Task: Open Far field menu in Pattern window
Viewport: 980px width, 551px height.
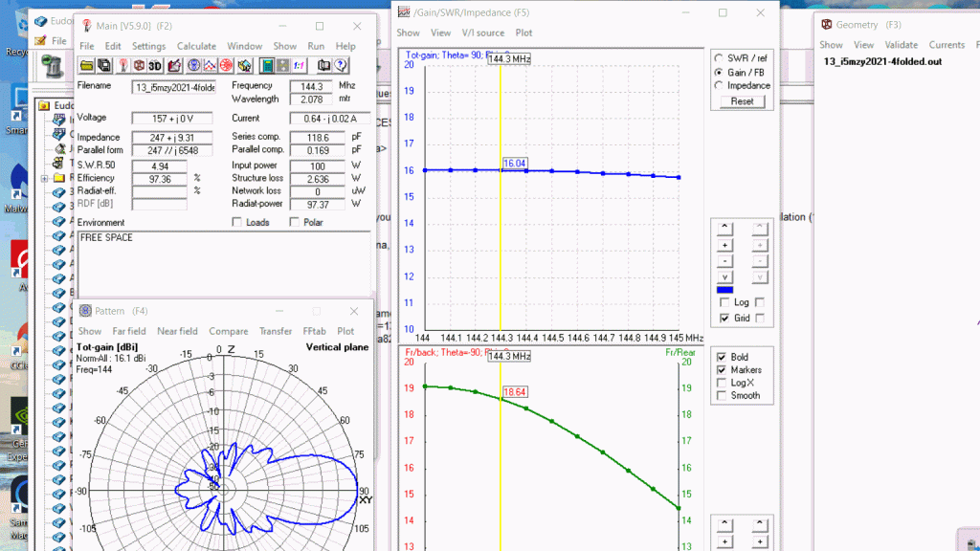Action: [130, 331]
